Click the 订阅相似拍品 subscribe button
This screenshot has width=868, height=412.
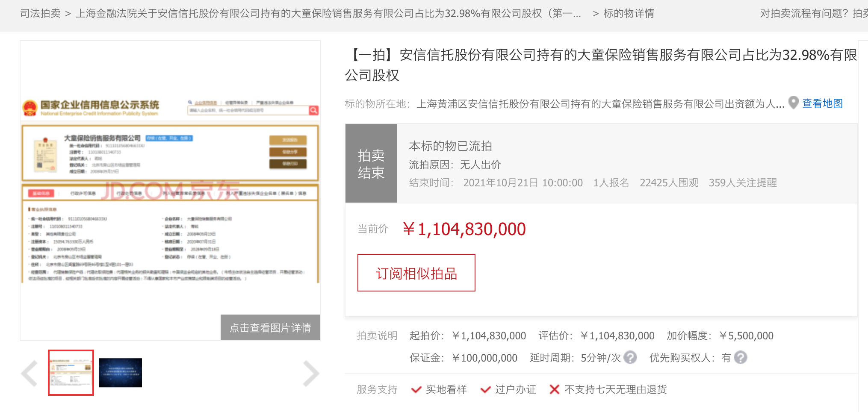416,273
